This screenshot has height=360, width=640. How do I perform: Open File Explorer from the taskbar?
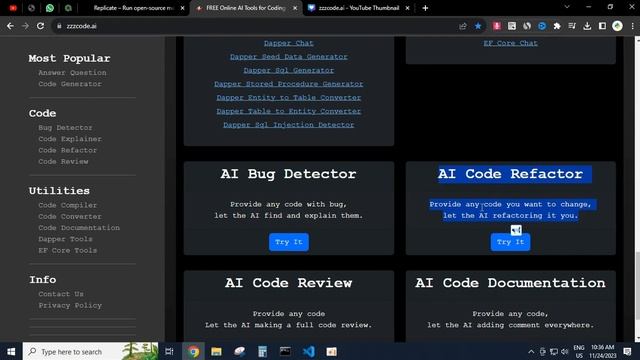point(216,351)
